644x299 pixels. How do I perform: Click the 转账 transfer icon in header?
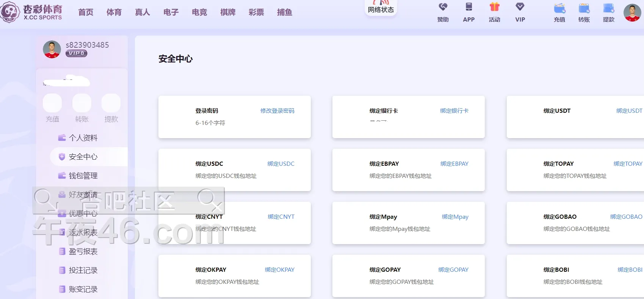584,8
